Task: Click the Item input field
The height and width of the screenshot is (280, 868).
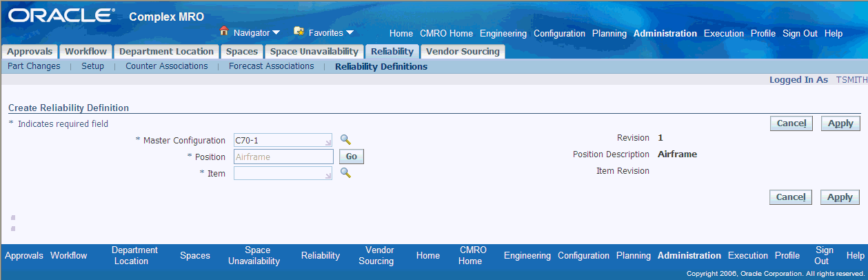Action: [x=283, y=174]
